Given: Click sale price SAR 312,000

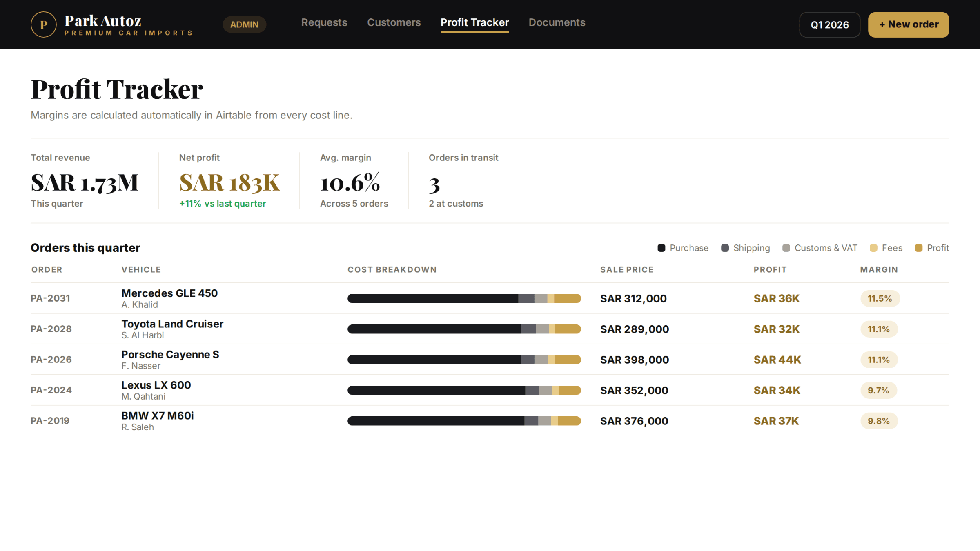Looking at the screenshot, I should (633, 299).
